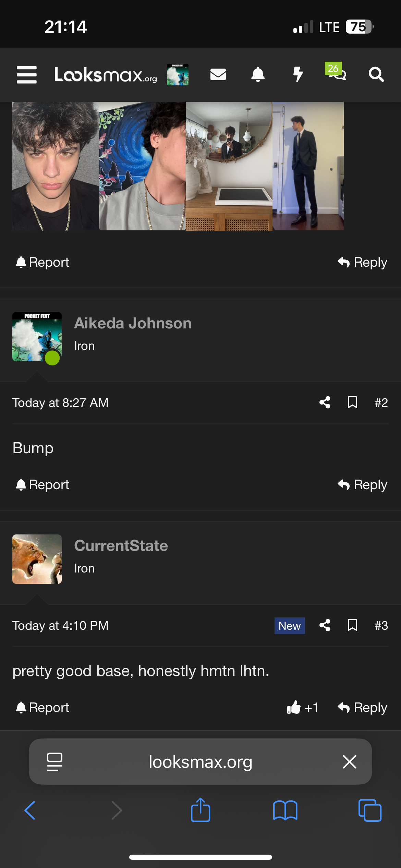Image resolution: width=401 pixels, height=868 pixels.
Task: Open Safari page settings menu in address bar
Action: point(54,762)
